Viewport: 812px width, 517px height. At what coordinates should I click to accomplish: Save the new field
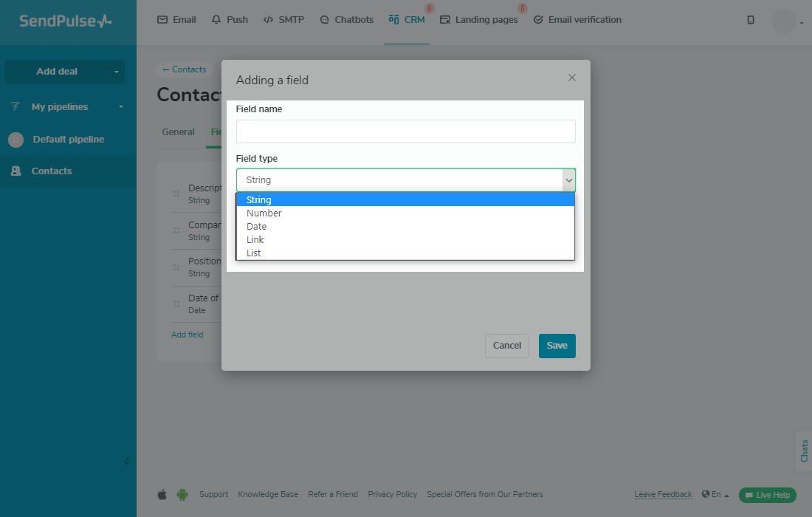557,346
